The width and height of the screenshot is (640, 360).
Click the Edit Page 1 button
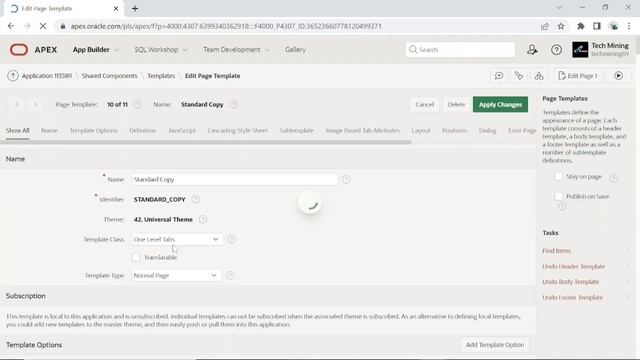[577, 76]
